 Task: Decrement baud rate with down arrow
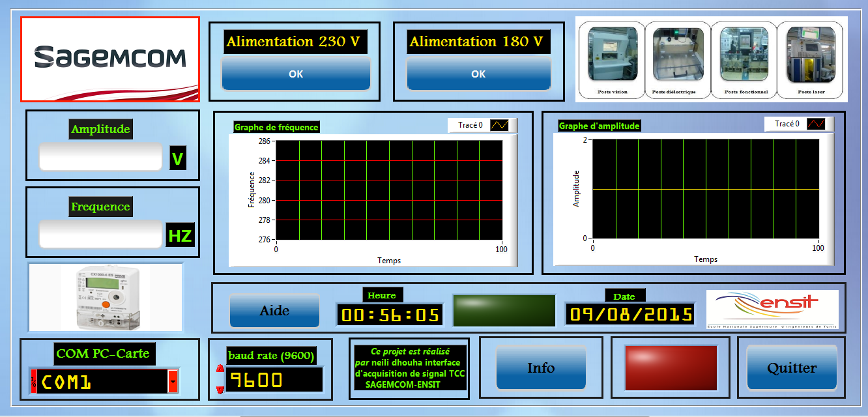[220, 389]
